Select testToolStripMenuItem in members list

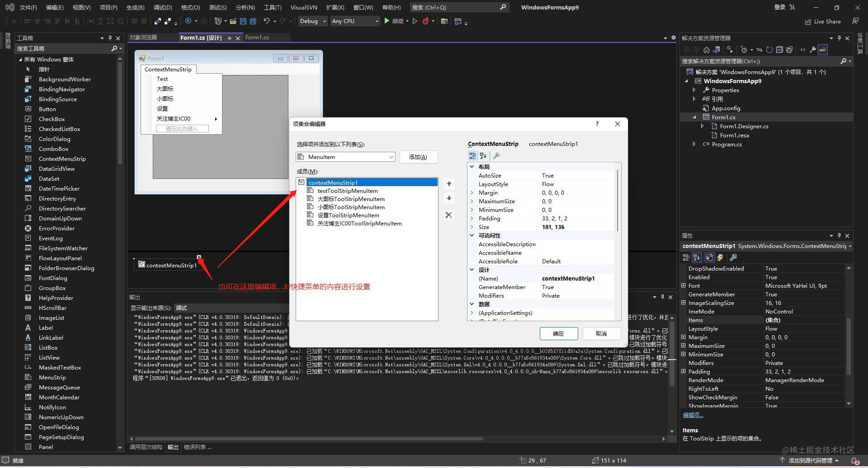point(348,191)
